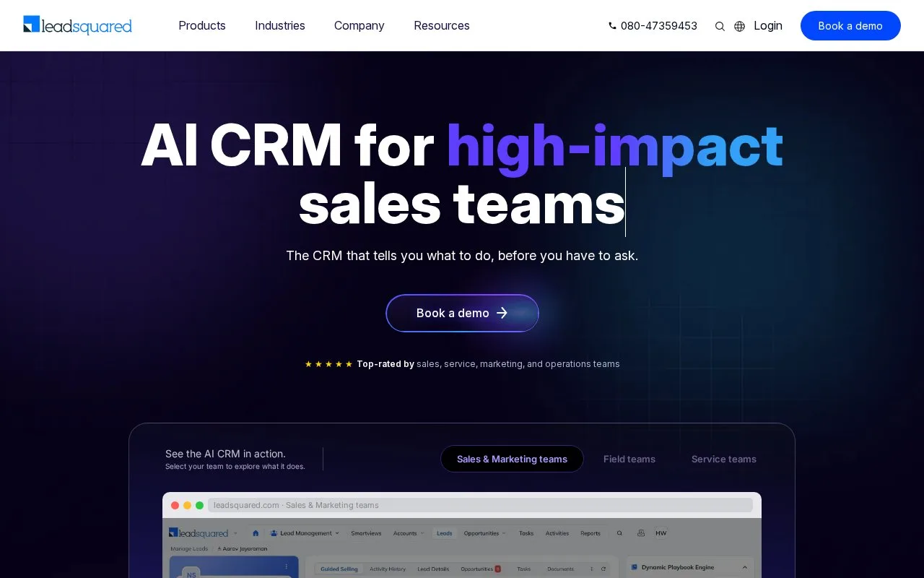924x578 pixels.
Task: Click Smartviews in demo CRM nav
Action: [366, 533]
